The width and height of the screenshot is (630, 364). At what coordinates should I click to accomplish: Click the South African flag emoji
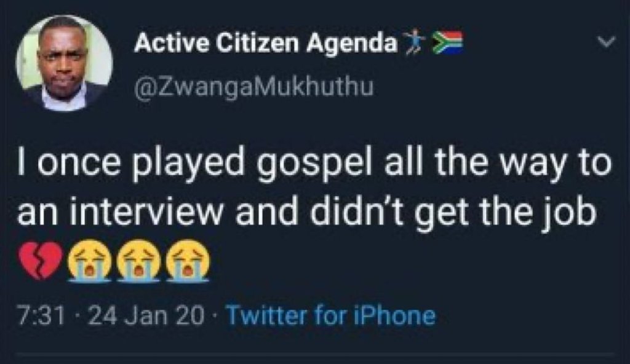click(447, 41)
